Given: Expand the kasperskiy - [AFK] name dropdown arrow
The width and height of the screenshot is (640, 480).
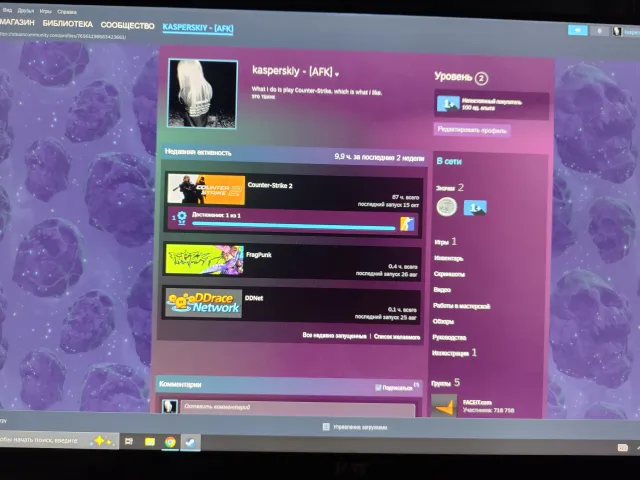Looking at the screenshot, I should [x=337, y=74].
